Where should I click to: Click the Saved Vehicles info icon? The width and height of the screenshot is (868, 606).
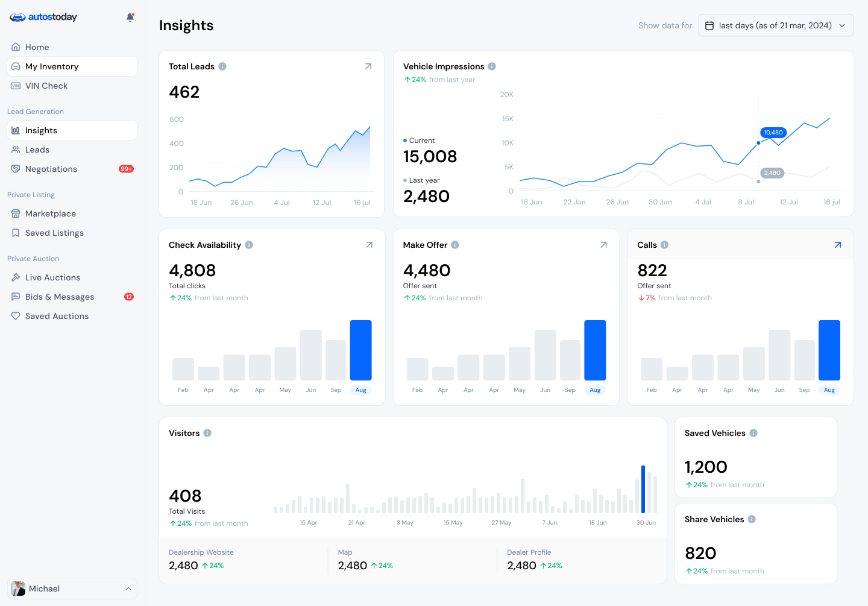coord(753,433)
